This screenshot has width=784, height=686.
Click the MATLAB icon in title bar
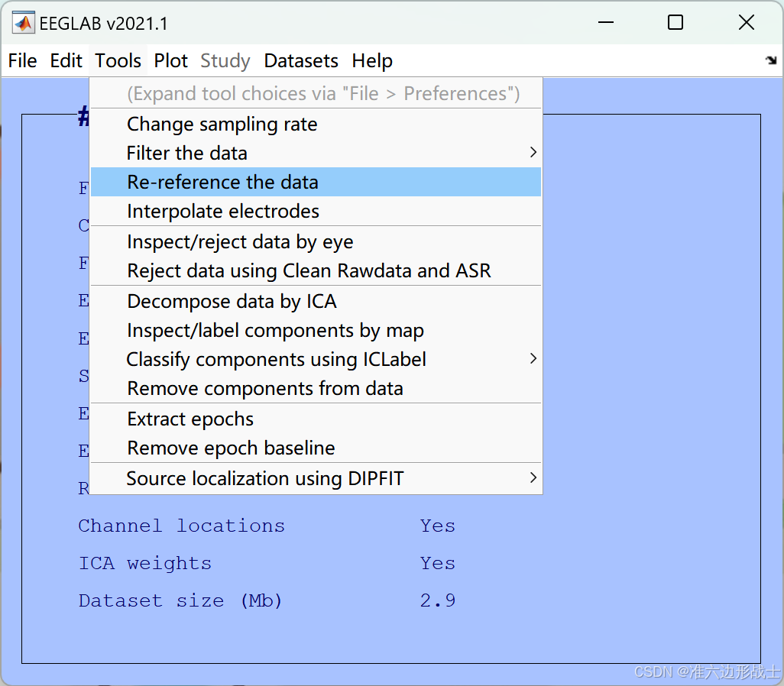[23, 22]
